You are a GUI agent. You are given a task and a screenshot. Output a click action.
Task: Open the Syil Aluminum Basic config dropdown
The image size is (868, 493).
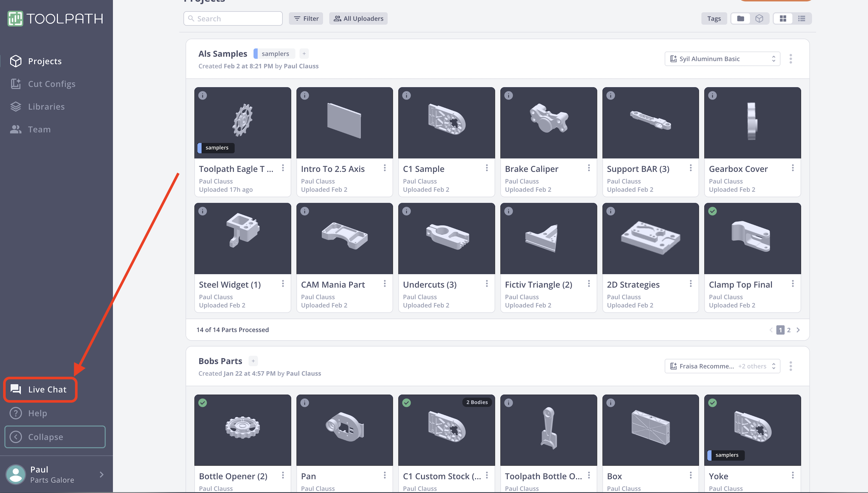pyautogui.click(x=722, y=59)
